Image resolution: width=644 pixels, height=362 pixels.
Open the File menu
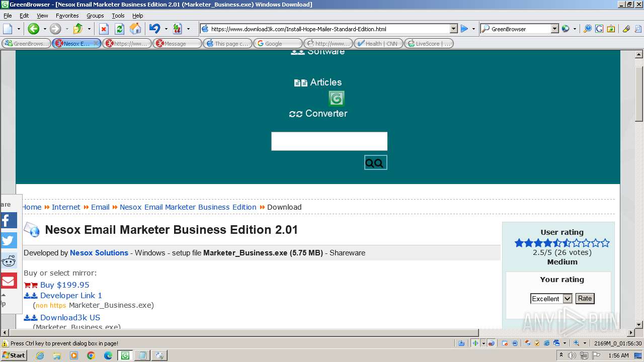(8, 16)
